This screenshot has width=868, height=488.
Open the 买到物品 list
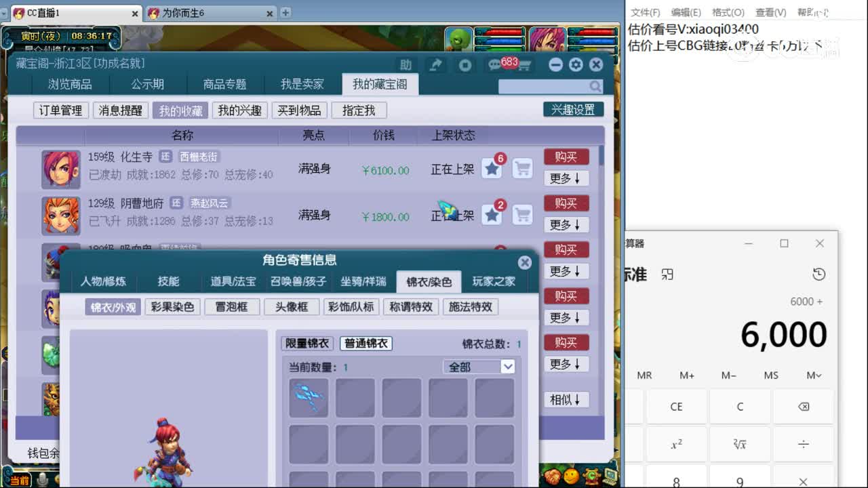click(299, 110)
